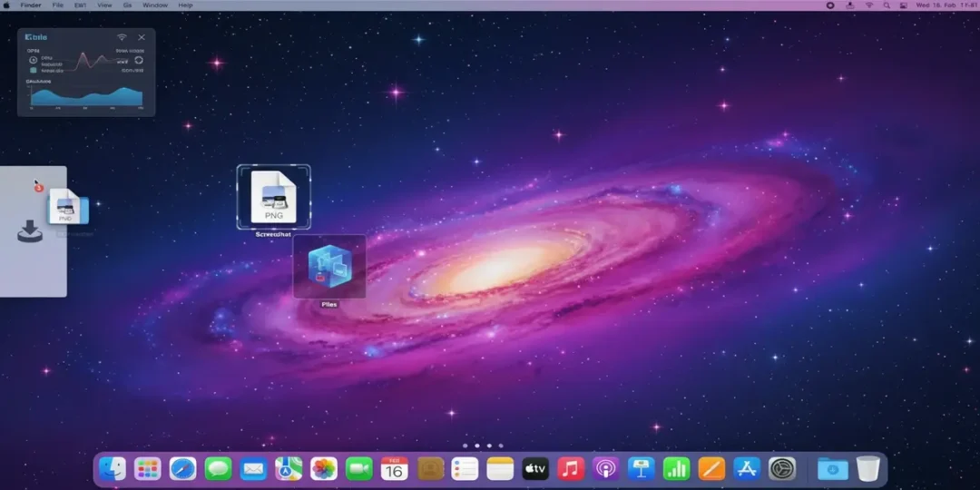The image size is (980, 490).
Task: Open Launchpad in the Dock
Action: point(148,469)
